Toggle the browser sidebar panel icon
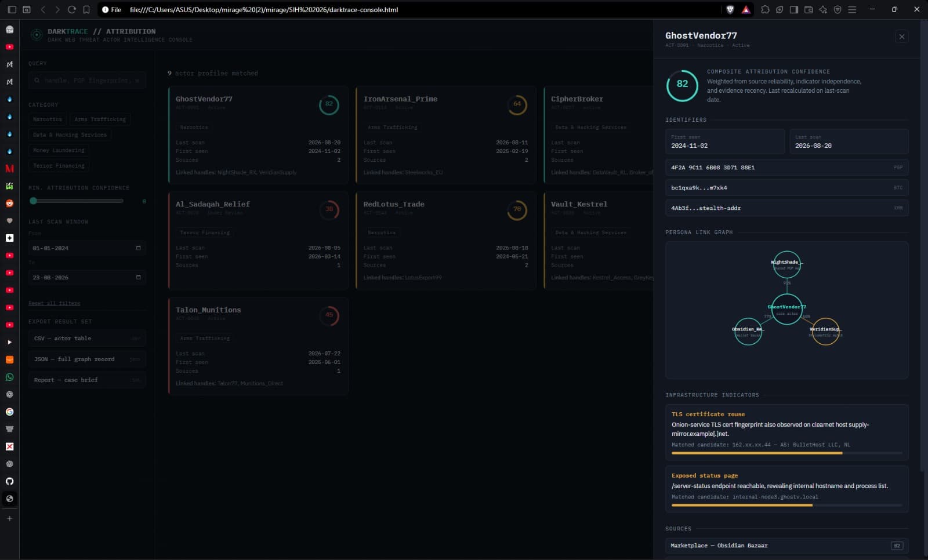The width and height of the screenshot is (928, 560). (x=794, y=10)
